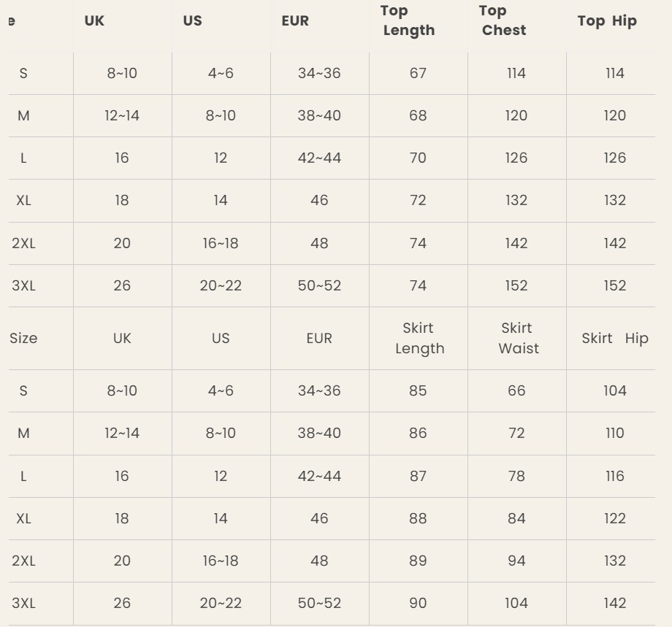Click the Skirt Waist column header

click(x=518, y=338)
